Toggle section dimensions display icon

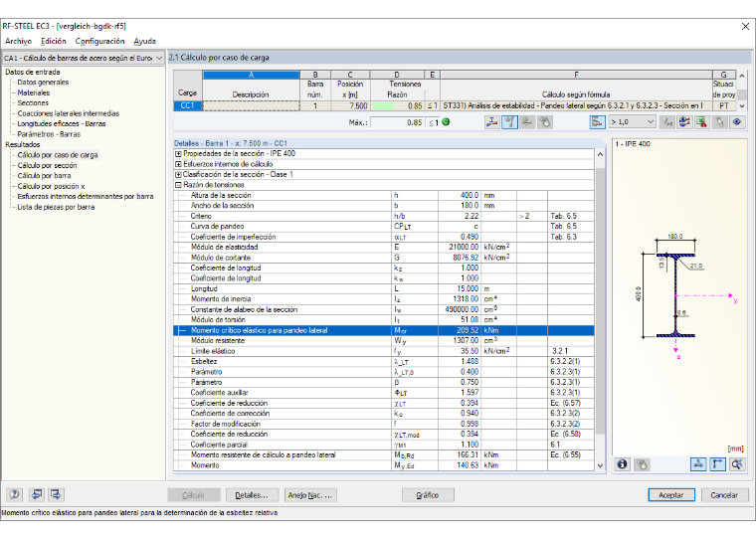tap(698, 464)
